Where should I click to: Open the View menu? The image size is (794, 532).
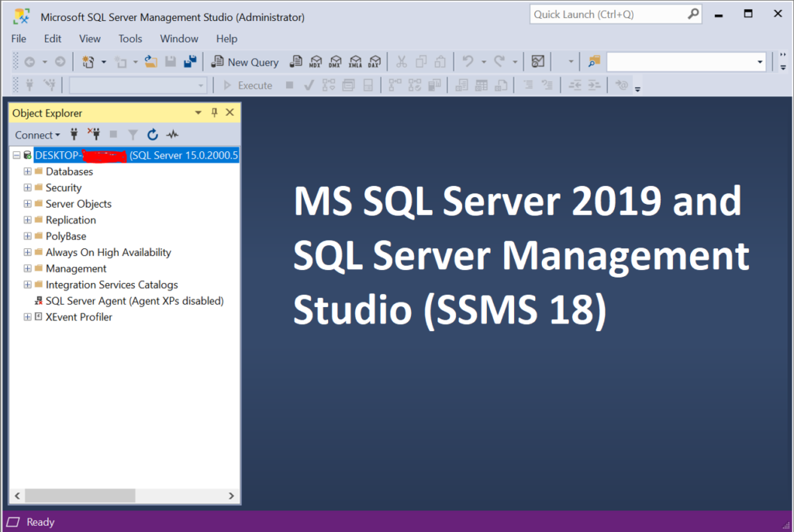(x=89, y=38)
